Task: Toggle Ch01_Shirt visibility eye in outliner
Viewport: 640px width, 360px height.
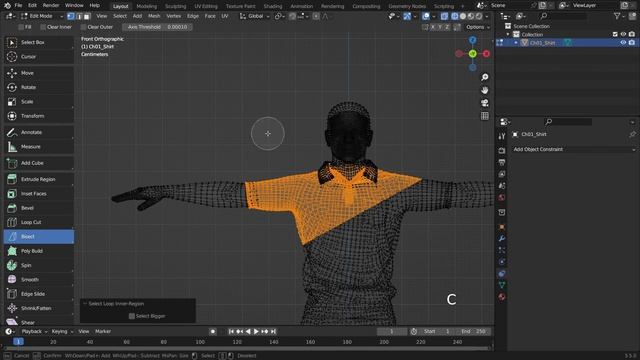Action: 623,42
